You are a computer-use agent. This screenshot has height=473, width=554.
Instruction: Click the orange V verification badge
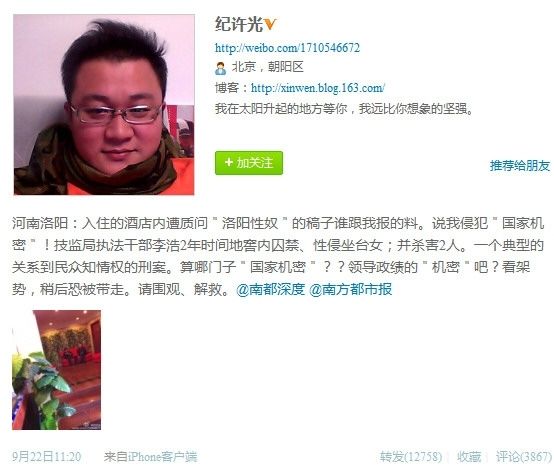(270, 24)
